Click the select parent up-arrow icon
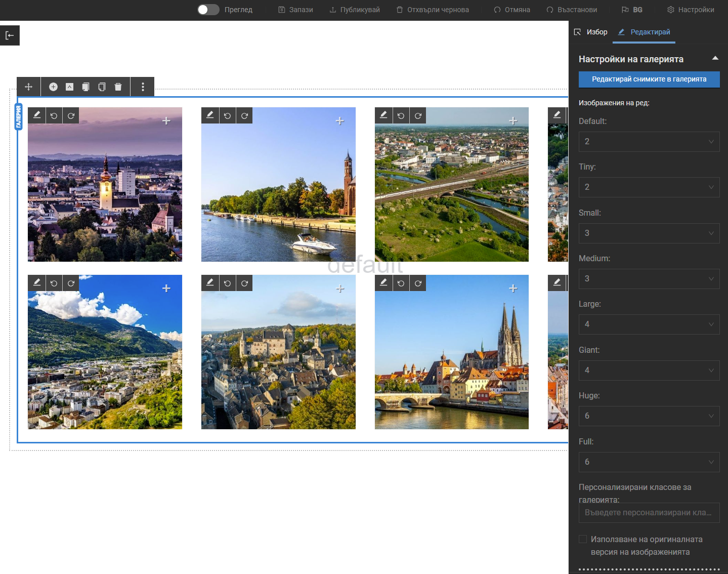728x574 pixels. click(x=70, y=87)
